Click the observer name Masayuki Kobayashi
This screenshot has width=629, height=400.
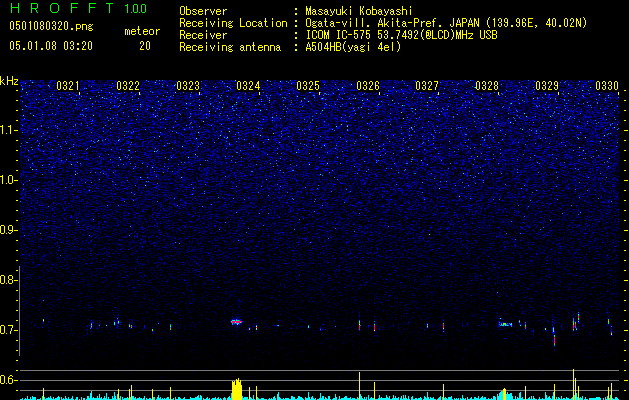[x=358, y=11]
